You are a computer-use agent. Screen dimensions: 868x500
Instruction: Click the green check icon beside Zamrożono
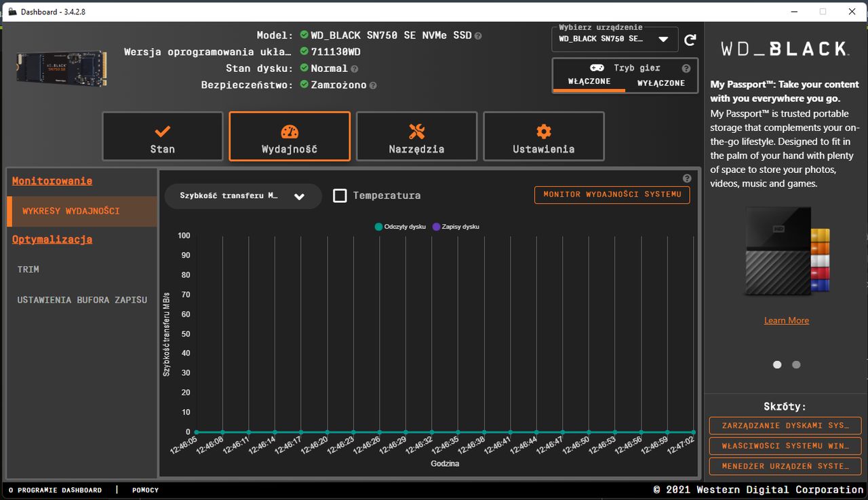304,85
